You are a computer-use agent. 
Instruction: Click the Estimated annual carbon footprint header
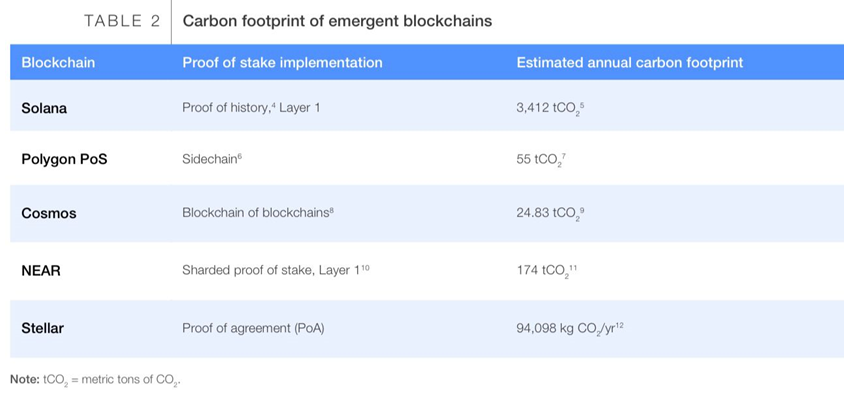pos(630,62)
